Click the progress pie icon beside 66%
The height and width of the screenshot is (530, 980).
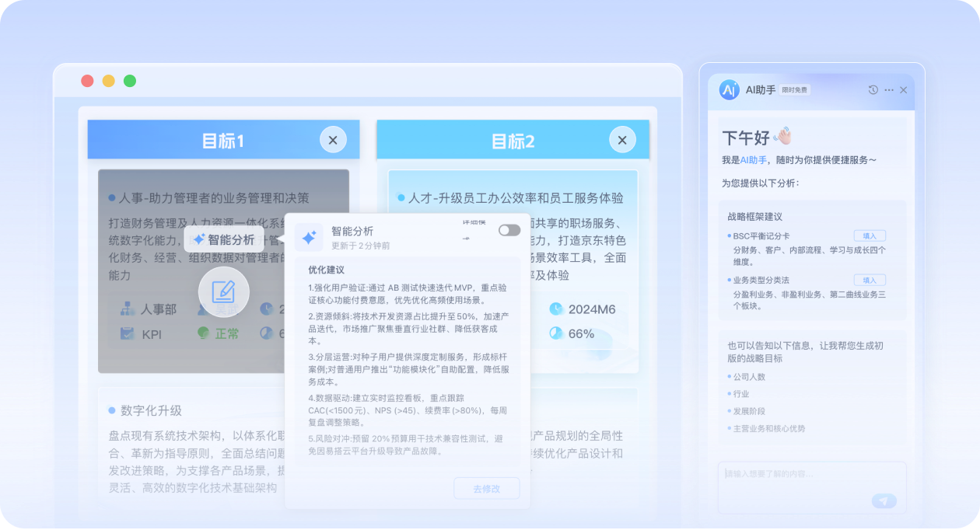[556, 333]
